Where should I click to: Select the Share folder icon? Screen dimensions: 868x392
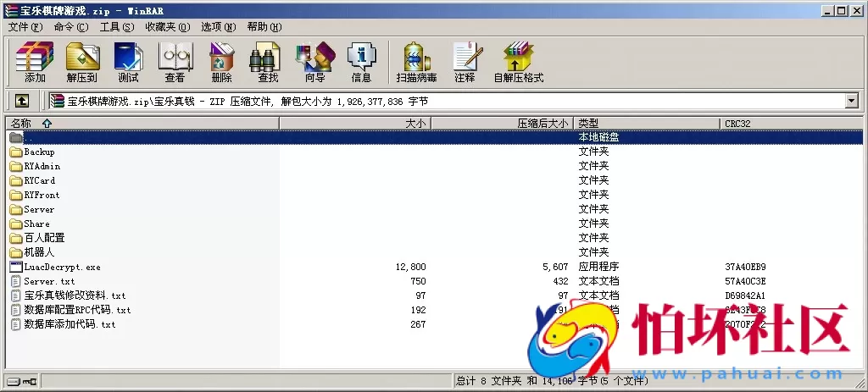(x=16, y=224)
